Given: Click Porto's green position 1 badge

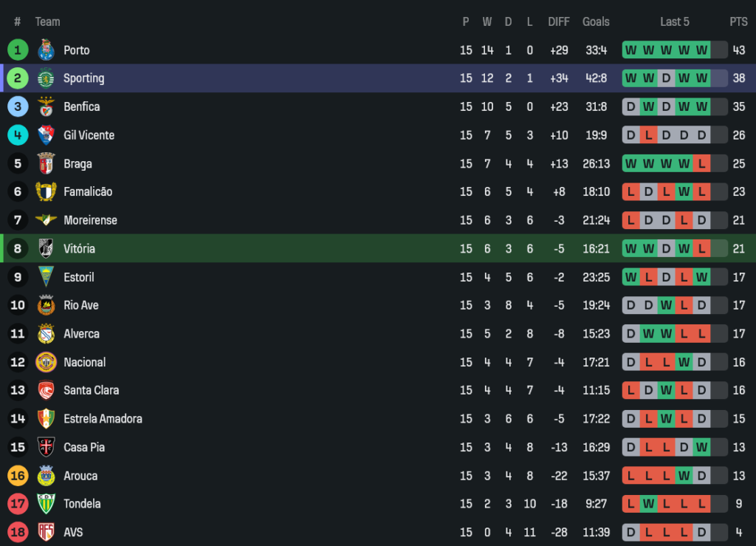Looking at the screenshot, I should coord(18,50).
